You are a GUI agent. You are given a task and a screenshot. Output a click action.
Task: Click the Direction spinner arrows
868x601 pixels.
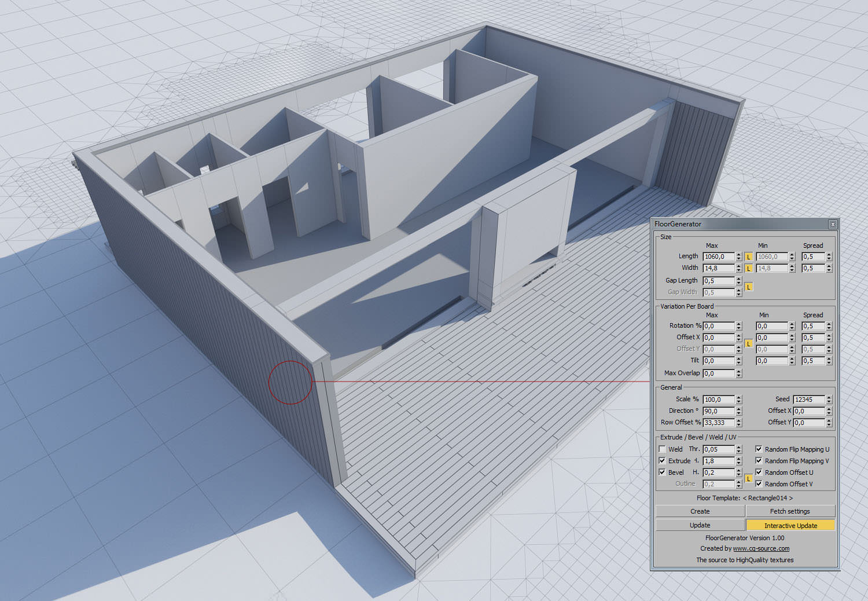tap(738, 411)
